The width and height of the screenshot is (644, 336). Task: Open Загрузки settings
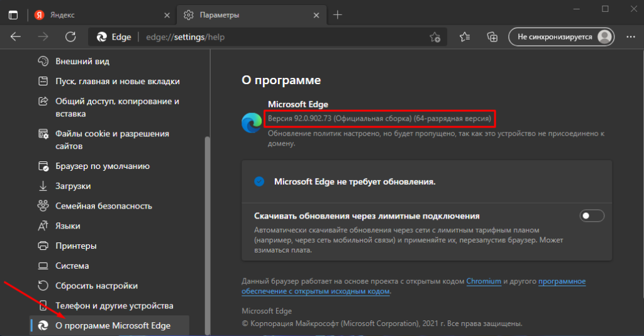(111, 186)
